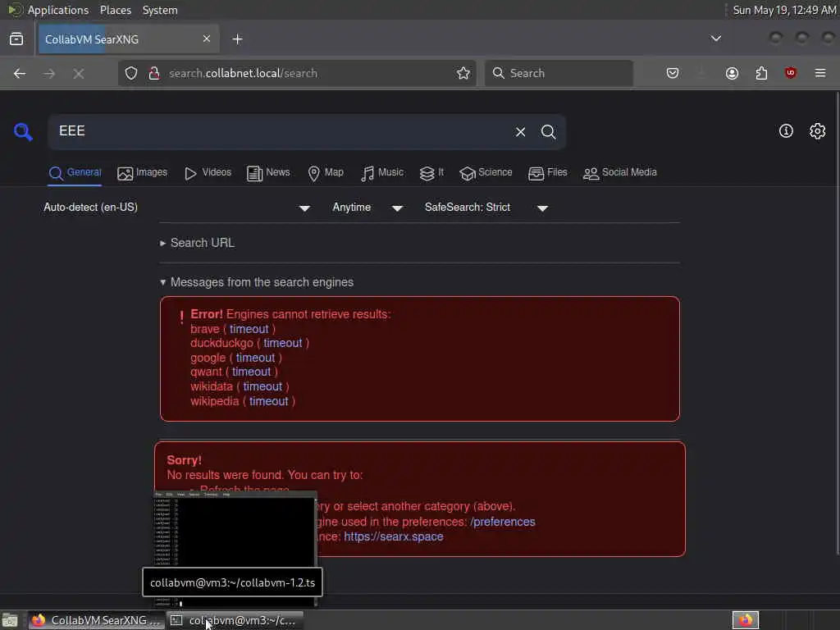Switch to the Images category
This screenshot has width=840, height=630.
coord(143,172)
